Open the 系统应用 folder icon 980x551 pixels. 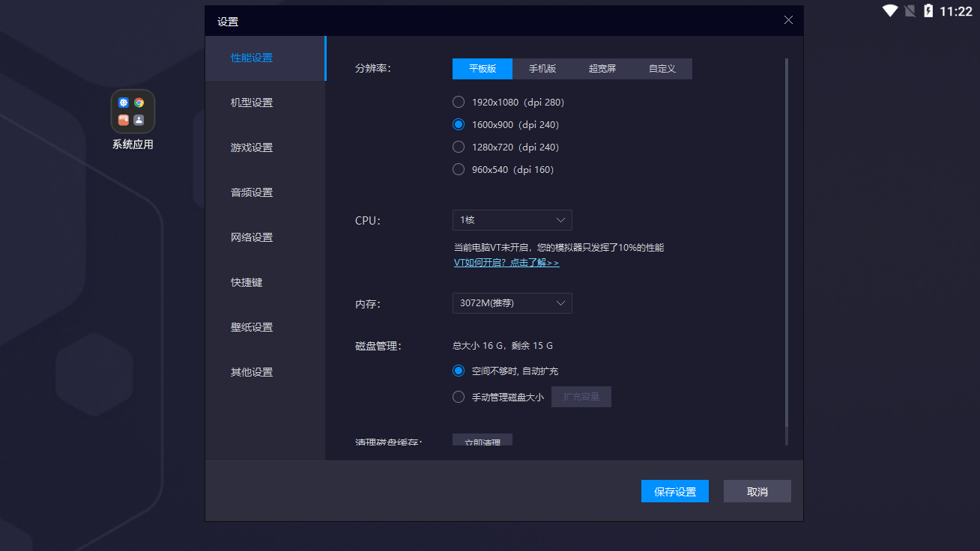pyautogui.click(x=133, y=112)
